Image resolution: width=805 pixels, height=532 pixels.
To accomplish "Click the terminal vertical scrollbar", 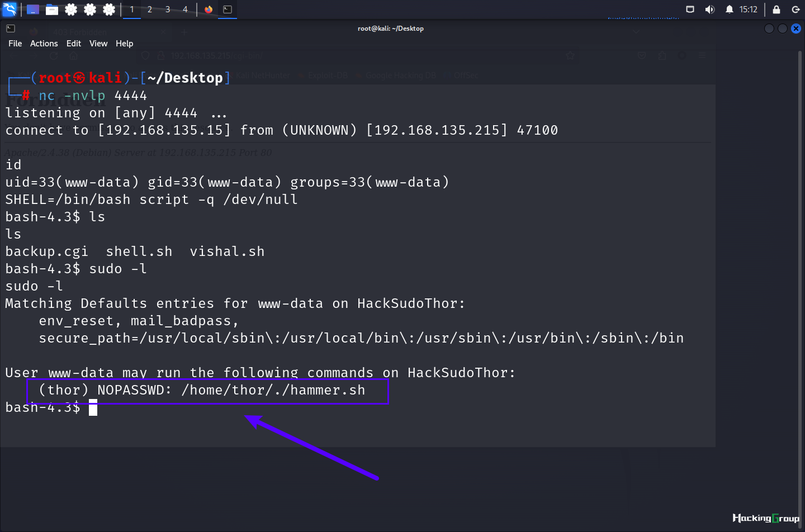I will (801, 291).
